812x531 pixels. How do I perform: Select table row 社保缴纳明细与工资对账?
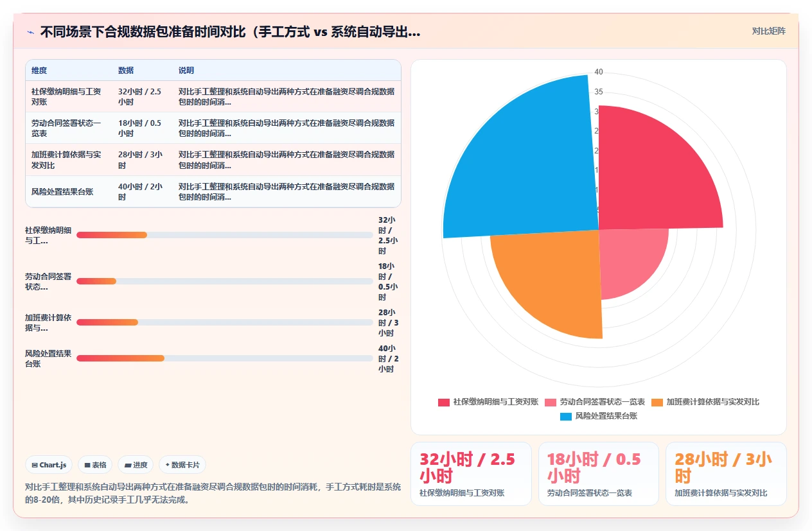click(x=213, y=96)
